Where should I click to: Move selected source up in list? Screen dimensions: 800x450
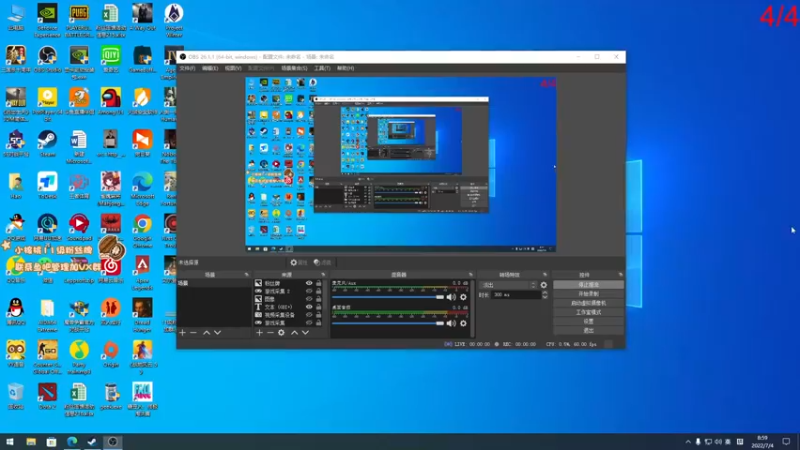(x=294, y=333)
